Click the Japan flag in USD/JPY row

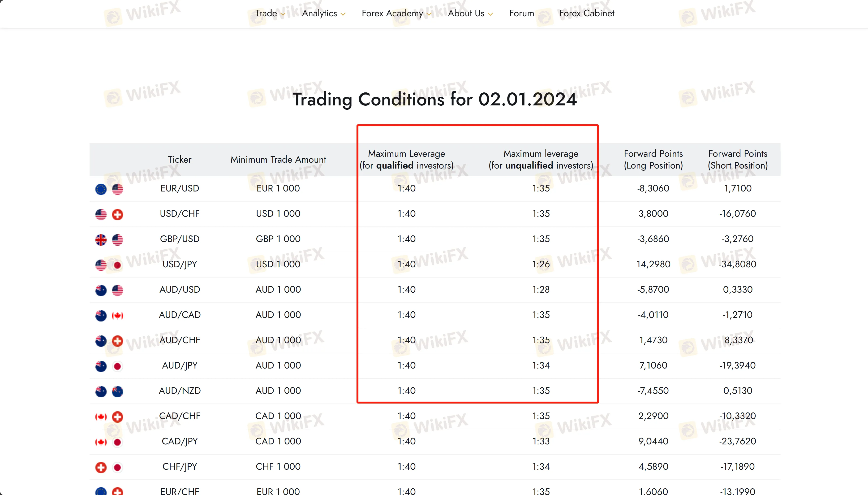118,265
